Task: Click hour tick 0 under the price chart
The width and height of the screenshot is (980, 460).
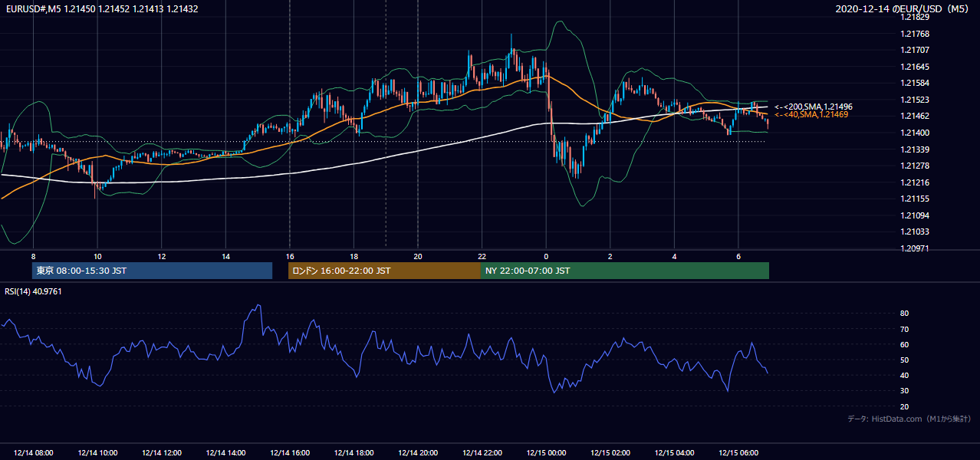Action: (x=546, y=256)
